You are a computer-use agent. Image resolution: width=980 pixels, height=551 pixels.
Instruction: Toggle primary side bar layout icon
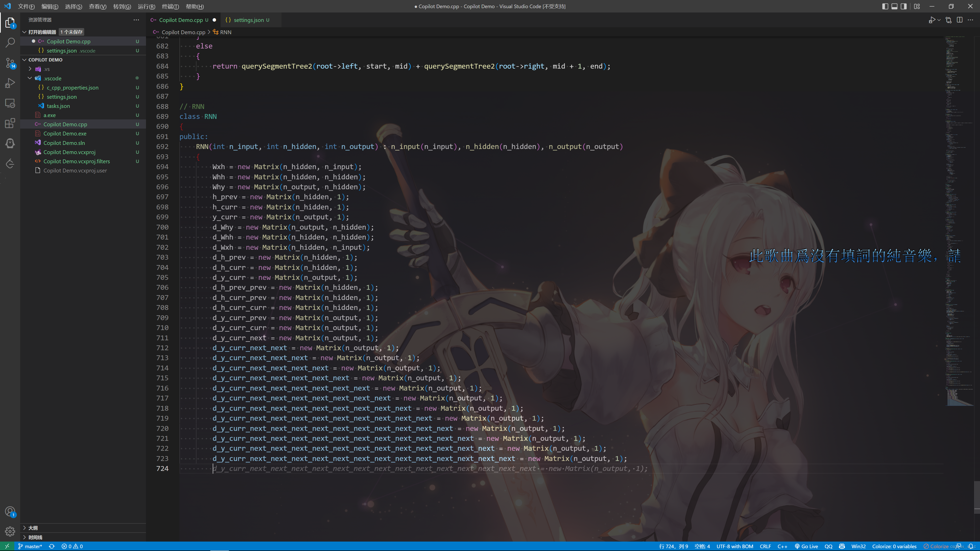point(885,6)
